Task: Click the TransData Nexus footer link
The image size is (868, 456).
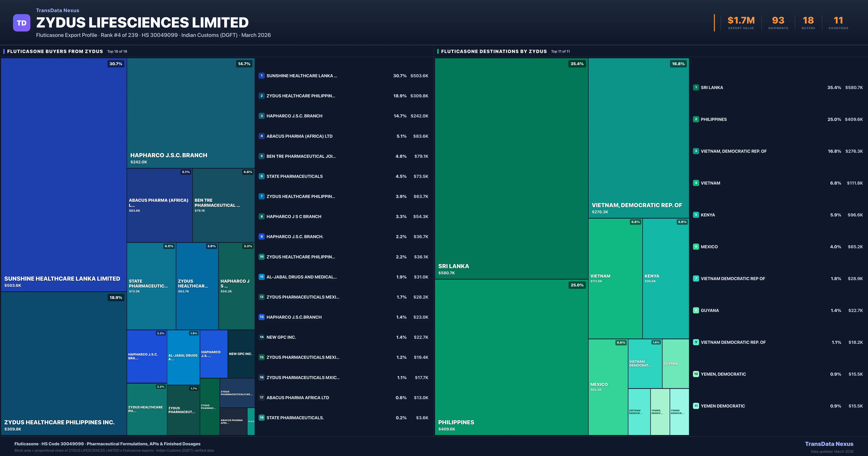Action: point(829,444)
